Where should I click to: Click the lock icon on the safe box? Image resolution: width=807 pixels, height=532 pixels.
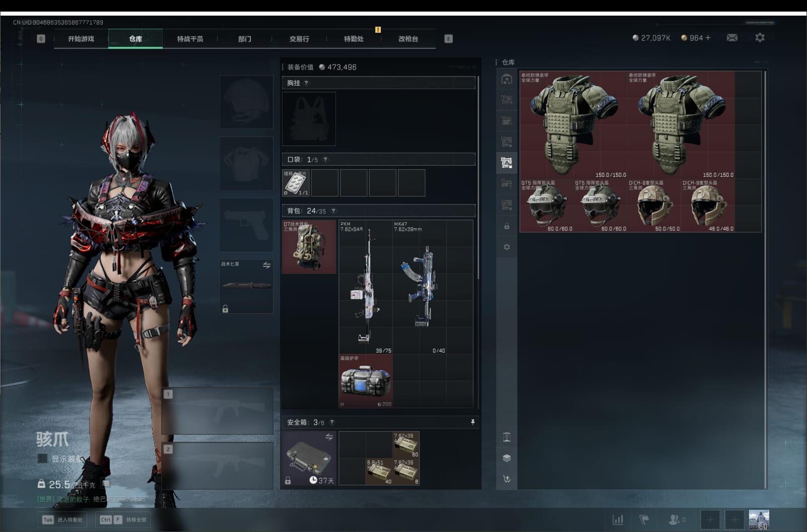tap(288, 481)
